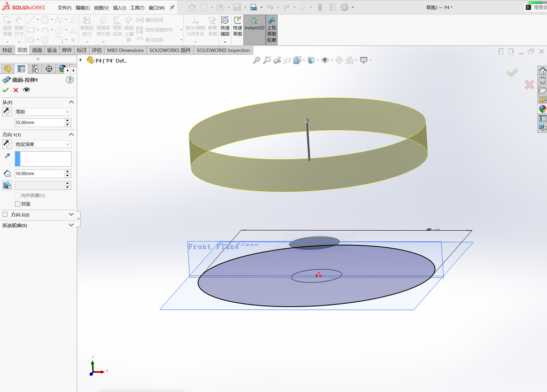This screenshot has width=547, height=392.
Task: Open help for 曲面-拉伸1 property panel
Action: point(70,80)
